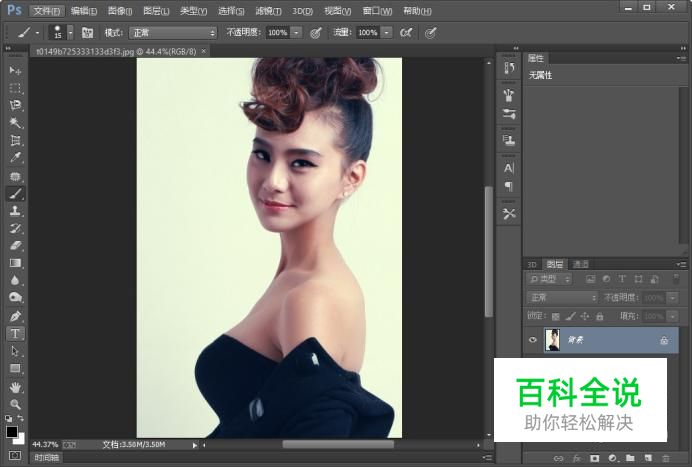The height and width of the screenshot is (467, 692).
Task: Open the layer Opacity dropdown arrow
Action: (673, 298)
